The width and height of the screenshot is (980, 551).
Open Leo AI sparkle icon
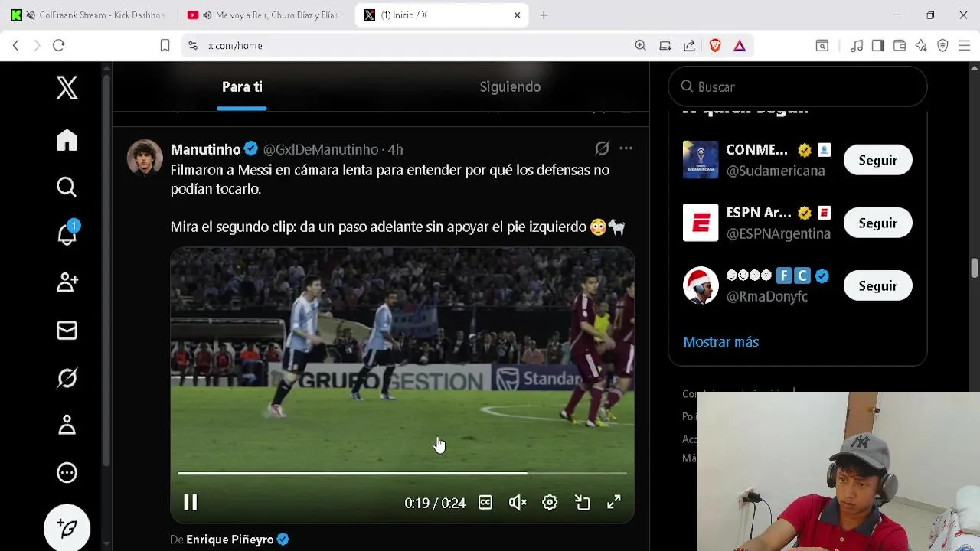click(921, 45)
